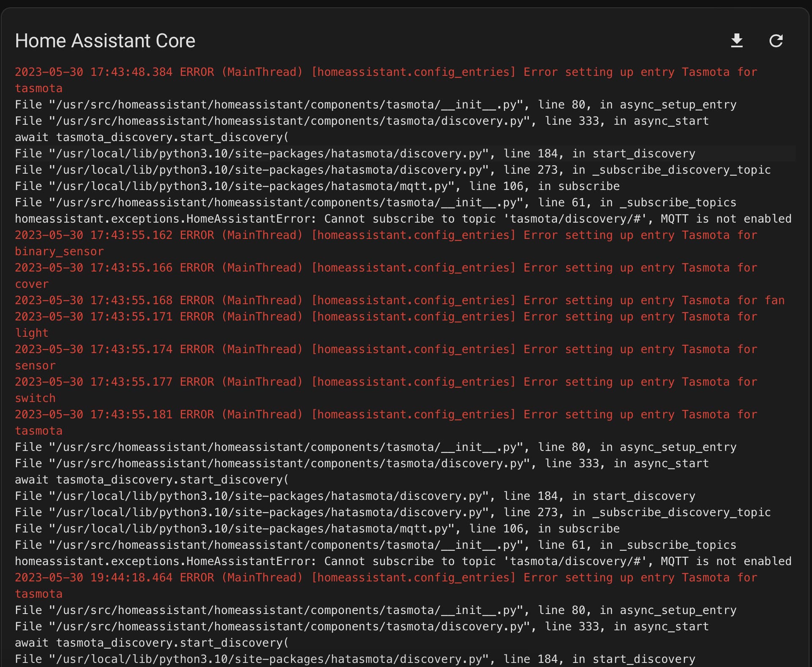The height and width of the screenshot is (667, 812).
Task: Click the second MQTT is not enabled line
Action: tap(403, 561)
